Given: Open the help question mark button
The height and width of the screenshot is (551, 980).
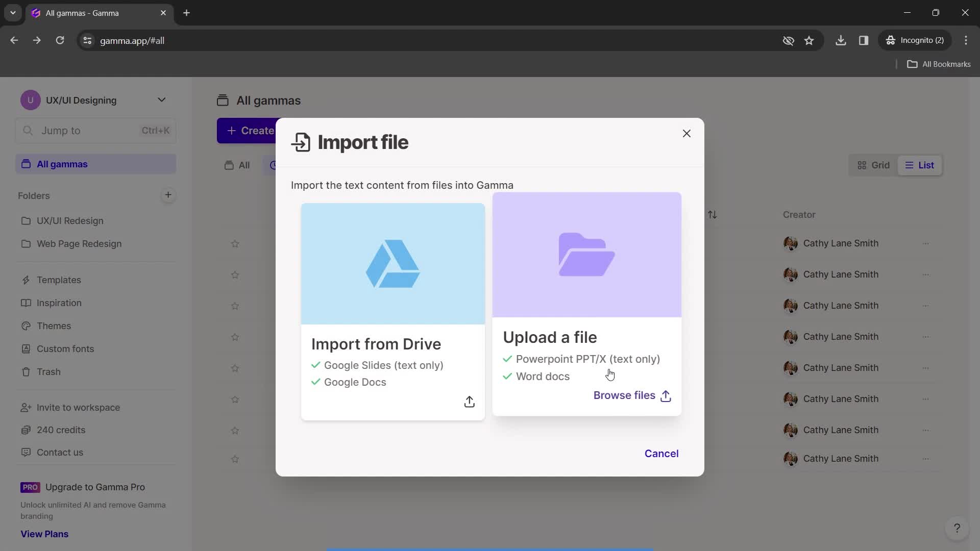Looking at the screenshot, I should [x=957, y=529].
